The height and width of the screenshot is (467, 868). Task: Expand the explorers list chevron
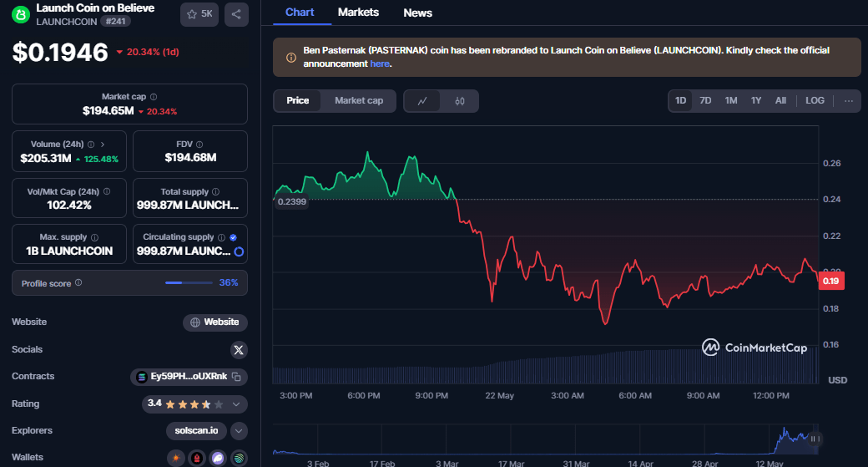pos(239,431)
